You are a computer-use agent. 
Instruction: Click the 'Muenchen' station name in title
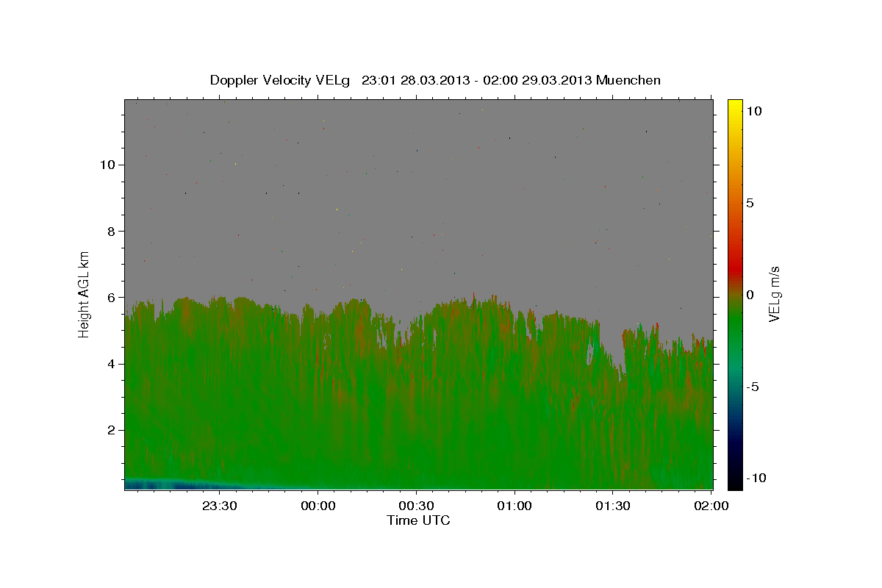point(628,80)
